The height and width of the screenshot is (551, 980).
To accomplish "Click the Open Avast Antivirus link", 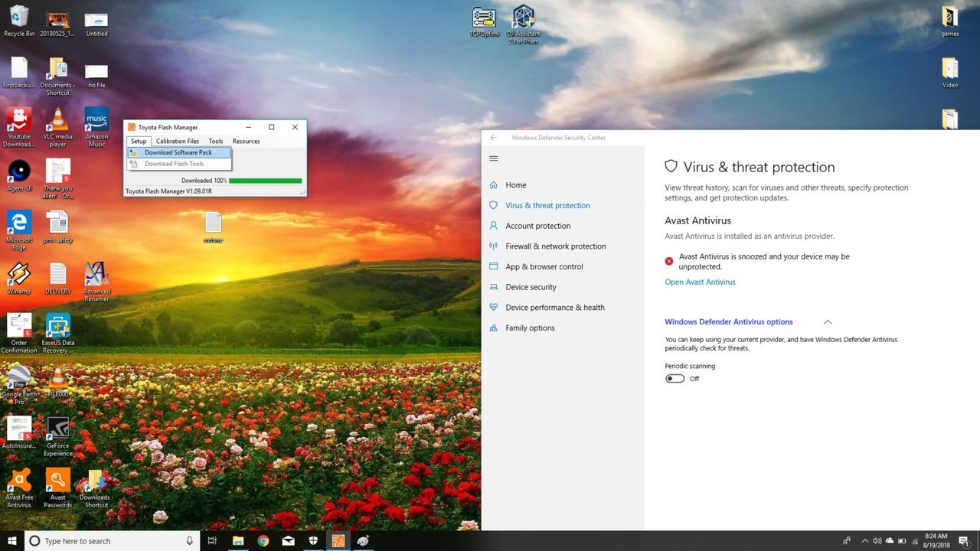I will point(700,282).
